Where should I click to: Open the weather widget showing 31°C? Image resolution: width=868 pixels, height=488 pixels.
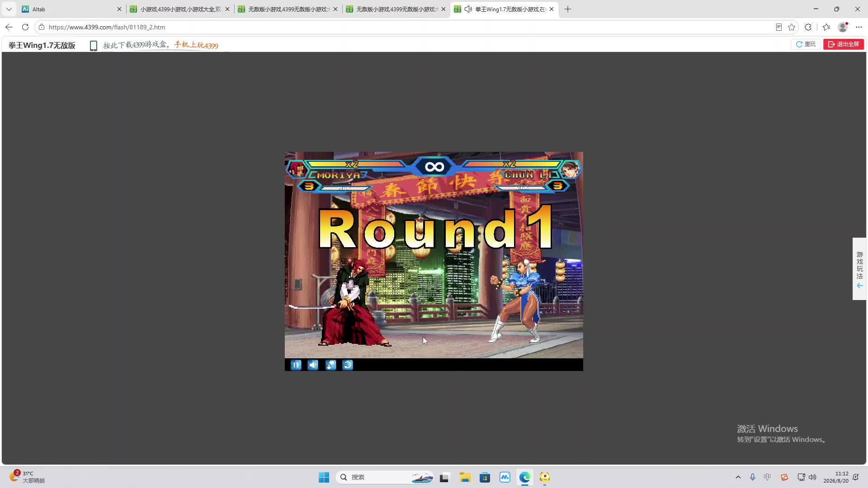[27, 477]
